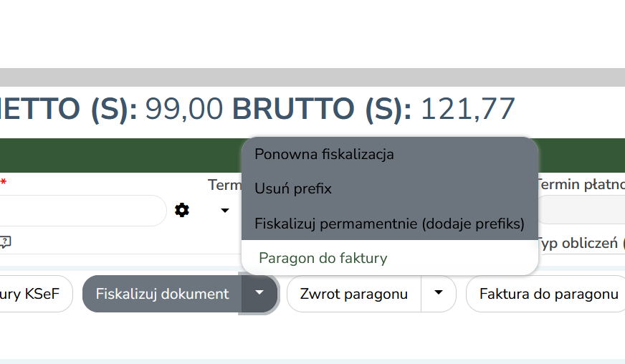This screenshot has height=364, width=625.
Task: Click the Faktura do paragonu button
Action: click(548, 294)
